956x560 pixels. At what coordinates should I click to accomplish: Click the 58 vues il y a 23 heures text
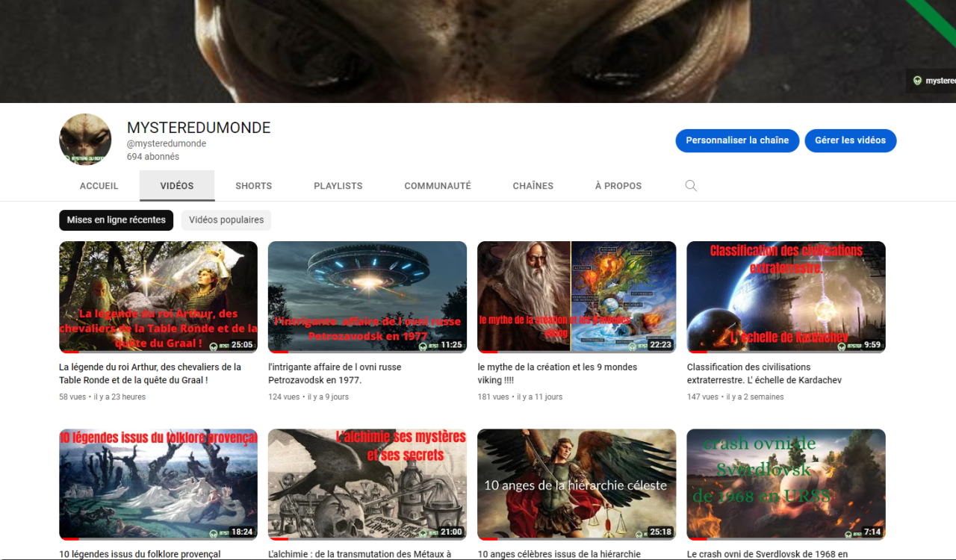[102, 397]
